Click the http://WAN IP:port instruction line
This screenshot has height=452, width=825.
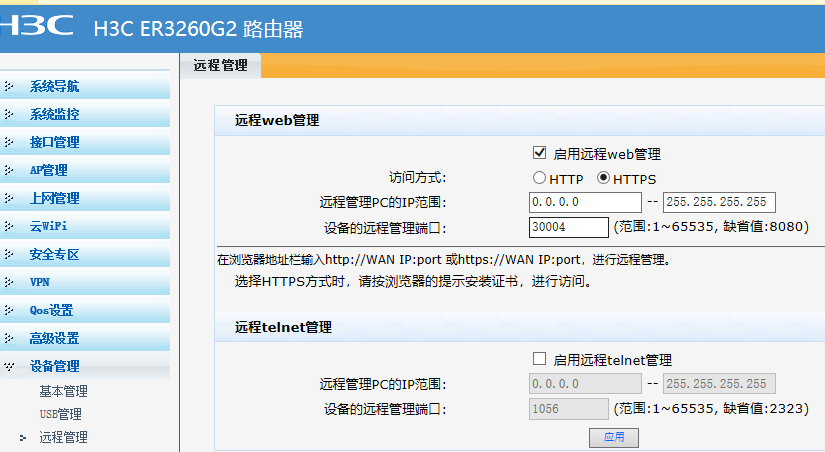click(x=445, y=260)
